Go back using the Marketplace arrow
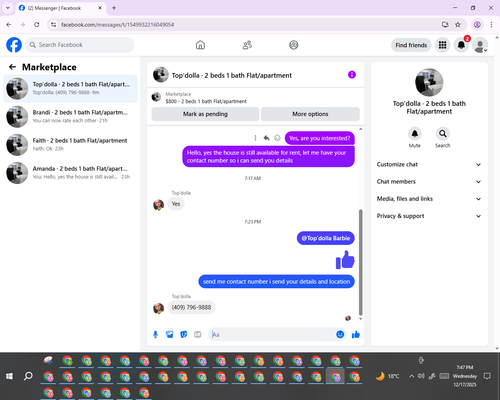Viewport: 500px width, 400px height. (x=12, y=67)
